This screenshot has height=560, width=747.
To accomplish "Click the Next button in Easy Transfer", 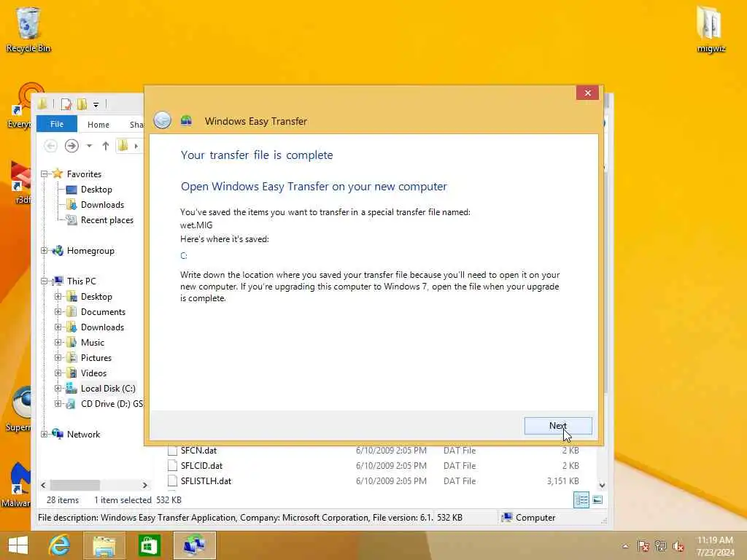I will (x=558, y=426).
